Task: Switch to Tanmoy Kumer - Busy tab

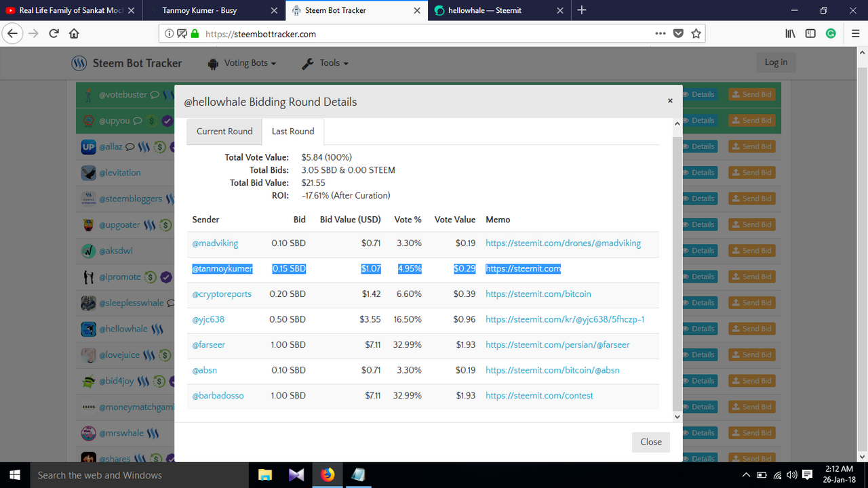Action: tap(213, 10)
